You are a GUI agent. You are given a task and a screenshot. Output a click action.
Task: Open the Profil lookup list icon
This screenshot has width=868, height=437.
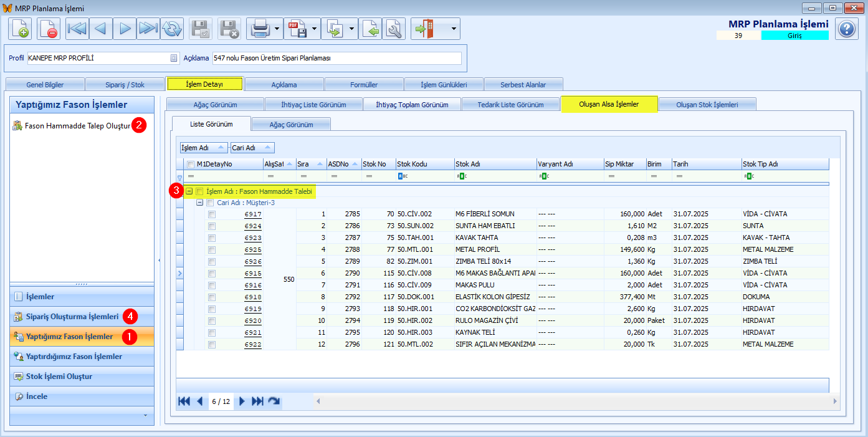174,58
